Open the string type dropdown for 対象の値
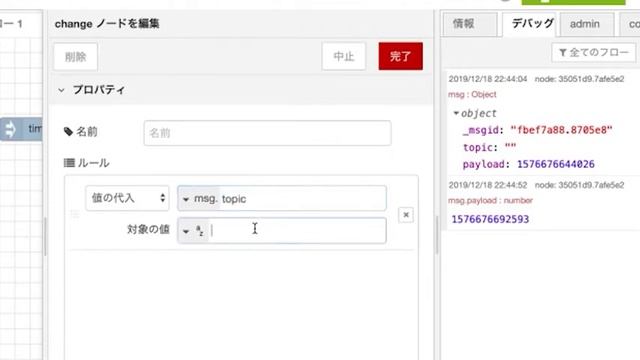 coord(193,231)
